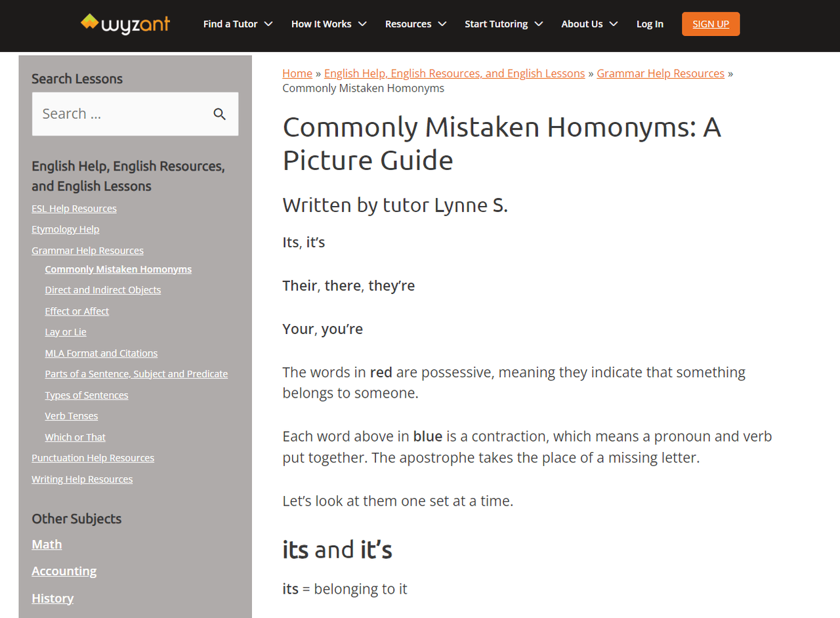Open Grammar Help Resources from the breadcrumb
Viewport: 840px width, 618px height.
660,73
